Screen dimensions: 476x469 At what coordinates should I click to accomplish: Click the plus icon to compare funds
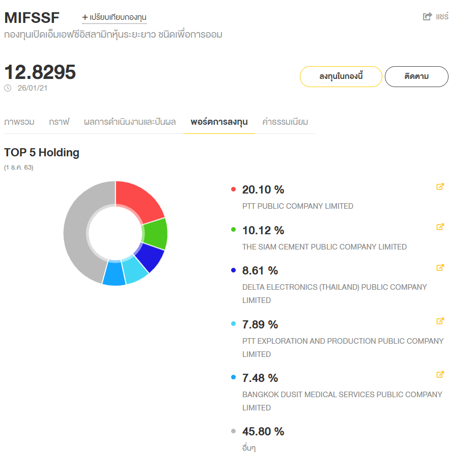pyautogui.click(x=85, y=17)
